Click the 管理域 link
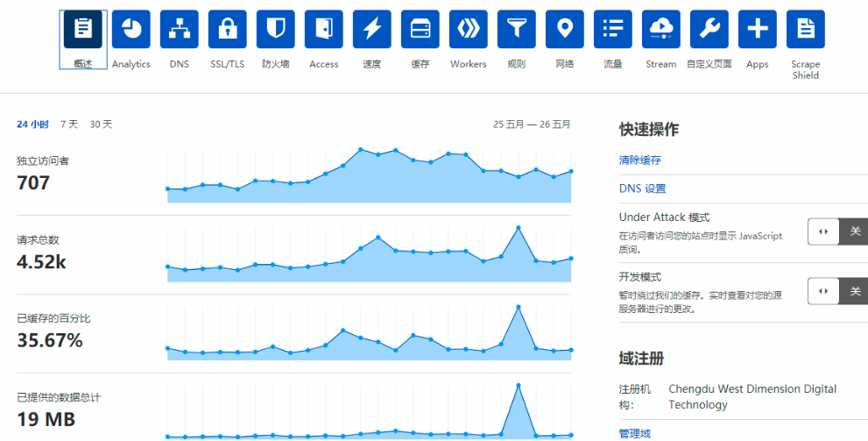This screenshot has height=441, width=868. [x=636, y=433]
